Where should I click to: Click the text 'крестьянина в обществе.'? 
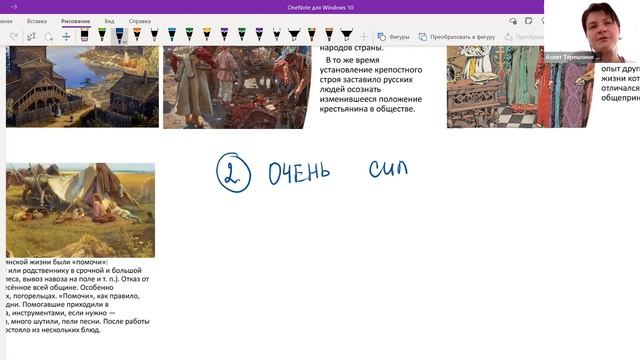click(x=367, y=109)
